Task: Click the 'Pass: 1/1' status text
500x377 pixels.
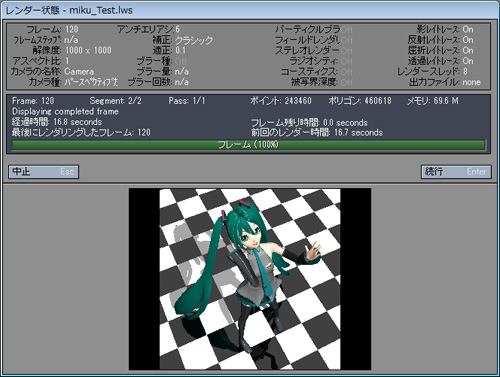Action: coord(187,101)
